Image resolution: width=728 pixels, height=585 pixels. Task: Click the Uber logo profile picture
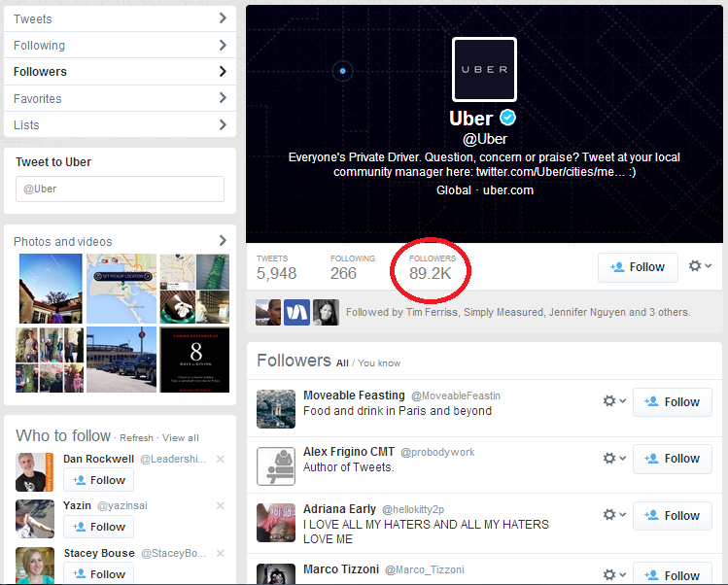(484, 69)
